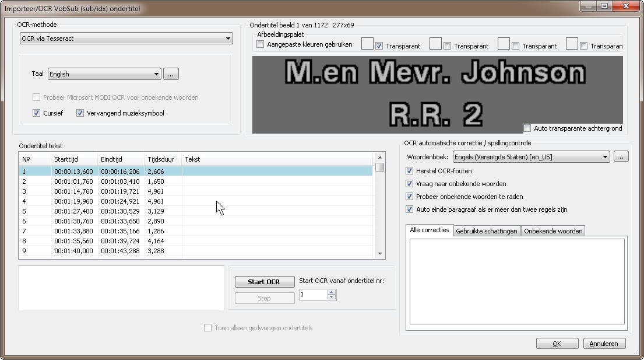Open the OCR-methode dropdown
The image size is (644, 360).
(x=126, y=39)
